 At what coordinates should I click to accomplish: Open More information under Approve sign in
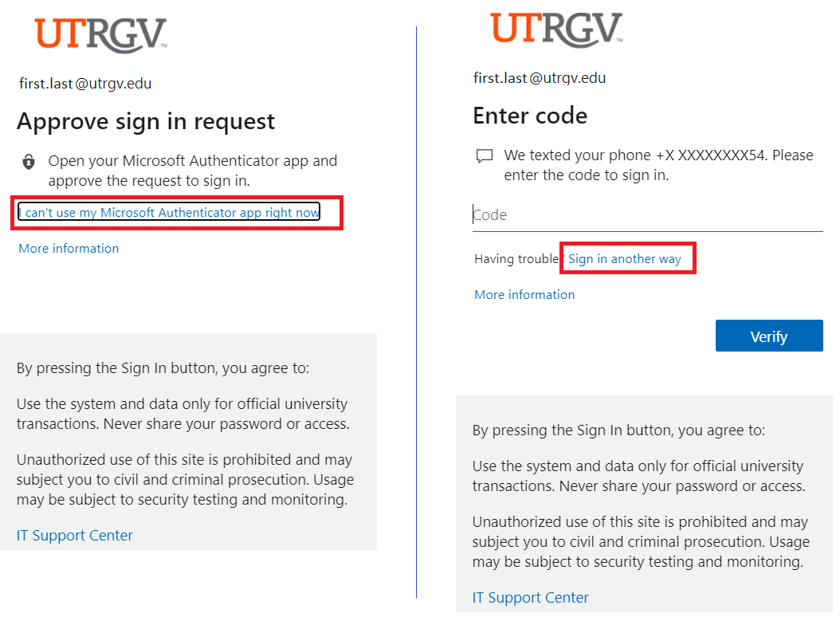[69, 249]
